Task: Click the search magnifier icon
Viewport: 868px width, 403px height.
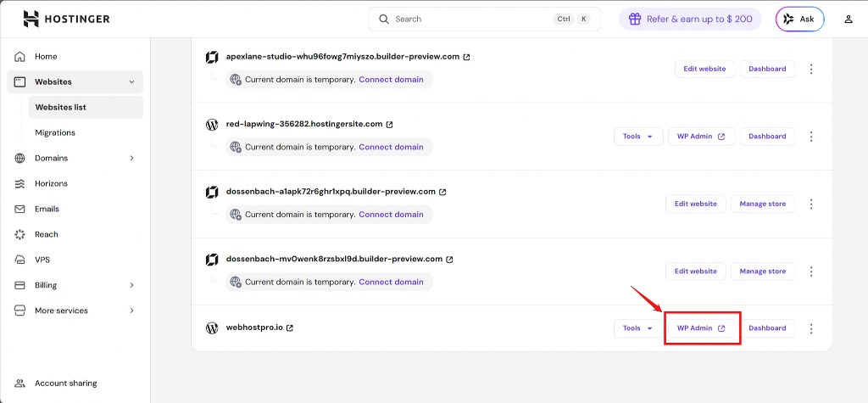Action: coord(384,19)
